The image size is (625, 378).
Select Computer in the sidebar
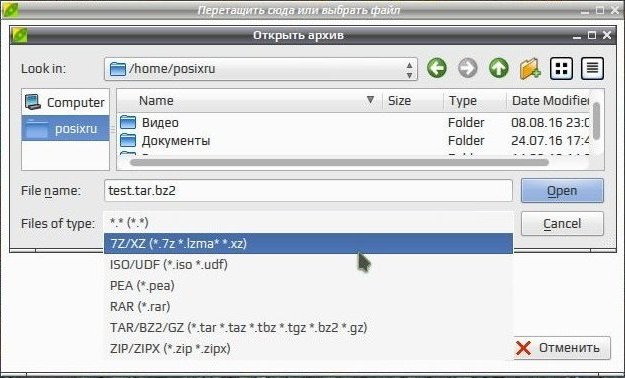coord(65,102)
